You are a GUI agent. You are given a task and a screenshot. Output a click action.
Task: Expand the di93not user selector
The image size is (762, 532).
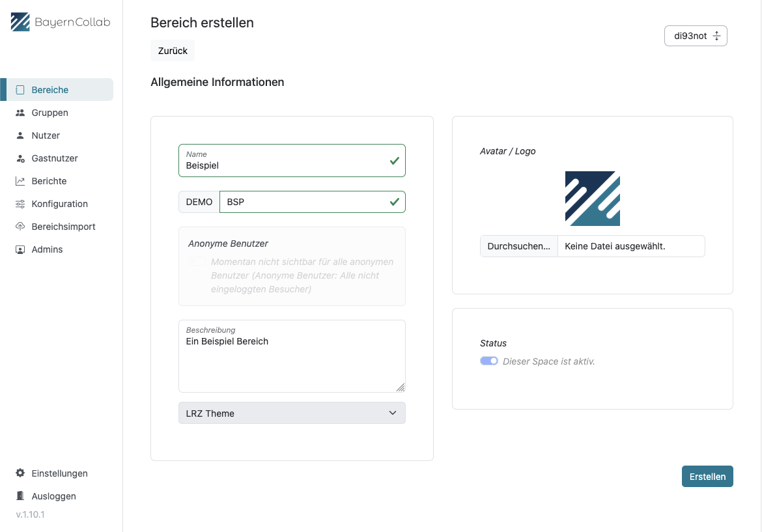pos(696,36)
